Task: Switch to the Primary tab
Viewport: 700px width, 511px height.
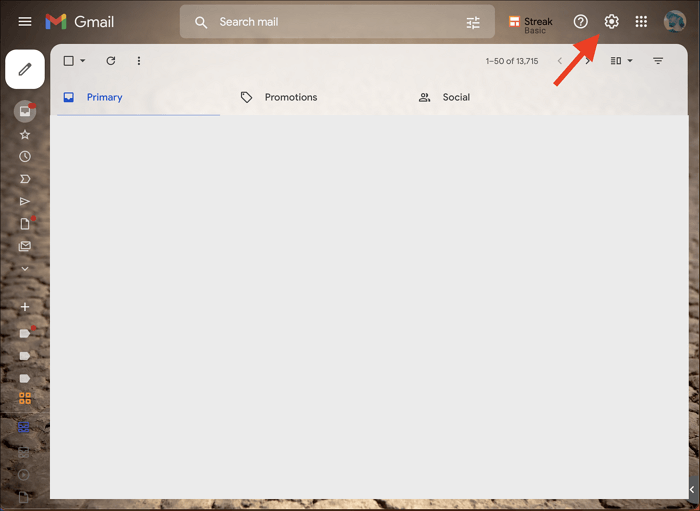Action: (x=138, y=97)
